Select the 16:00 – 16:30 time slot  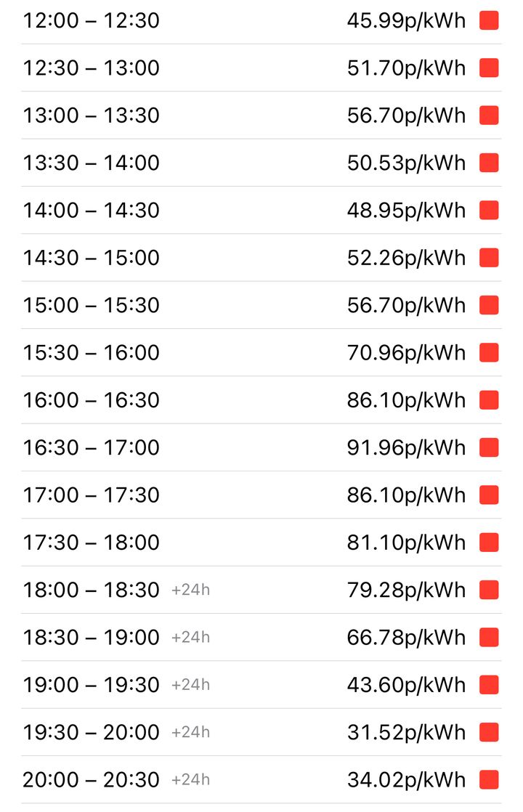[x=261, y=400]
